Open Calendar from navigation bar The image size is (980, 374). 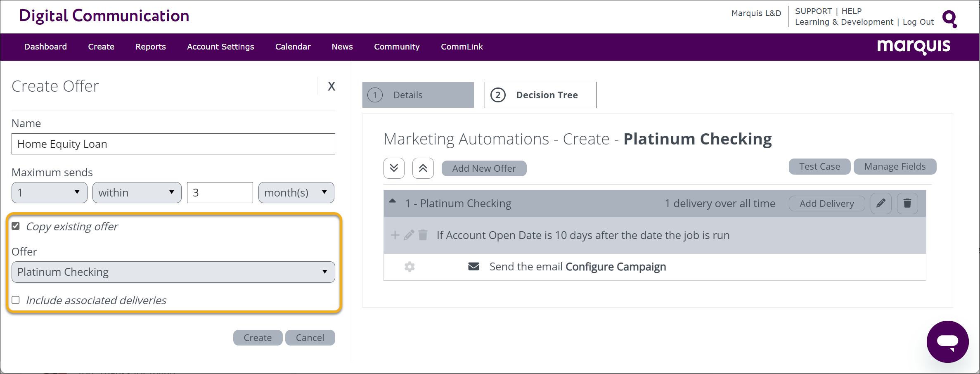point(293,47)
